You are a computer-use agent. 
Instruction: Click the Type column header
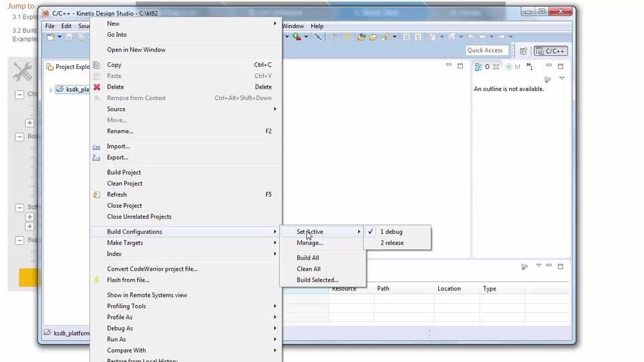[502, 288]
